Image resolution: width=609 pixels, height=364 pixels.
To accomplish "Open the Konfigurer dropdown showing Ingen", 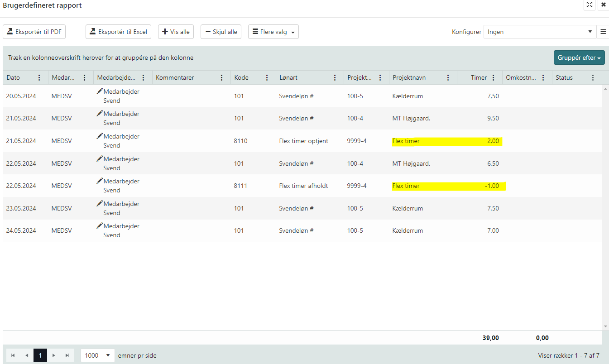I will pyautogui.click(x=540, y=32).
